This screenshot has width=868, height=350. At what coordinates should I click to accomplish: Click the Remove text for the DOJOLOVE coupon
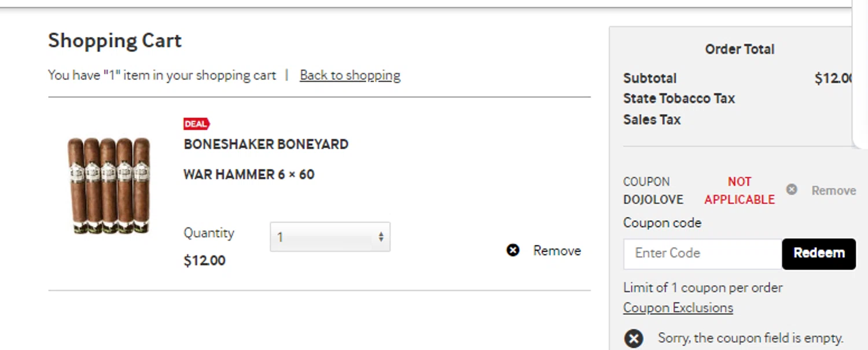[x=833, y=190]
